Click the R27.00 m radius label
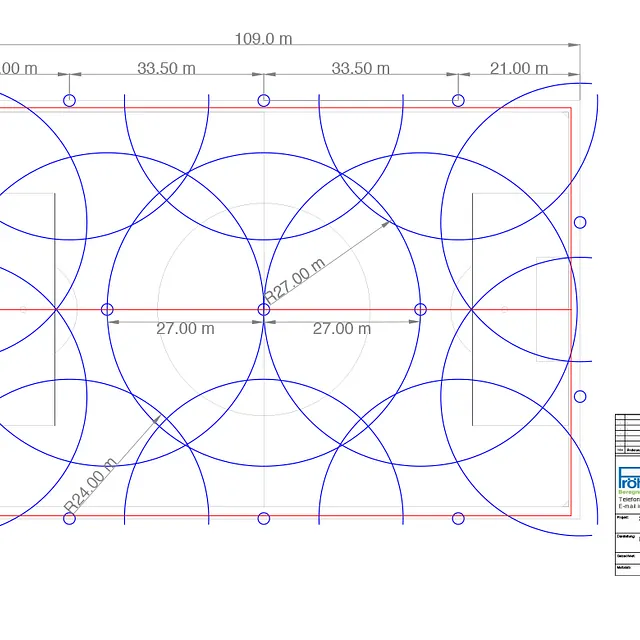This screenshot has width=640, height=640. coord(295,282)
